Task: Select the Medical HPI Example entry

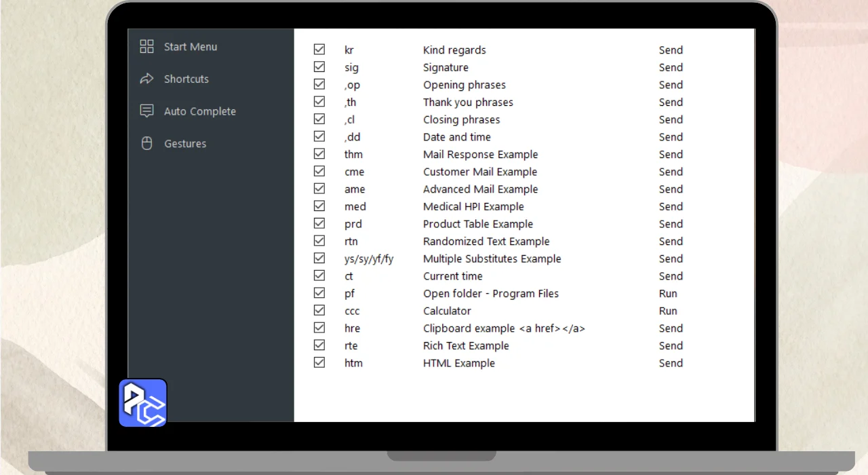Action: [x=473, y=207]
